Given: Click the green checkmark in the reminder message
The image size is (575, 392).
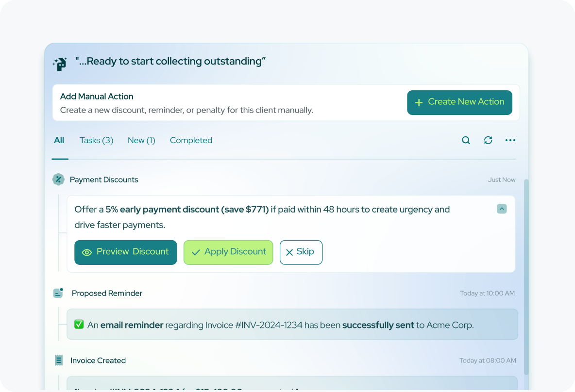Looking at the screenshot, I should (79, 325).
